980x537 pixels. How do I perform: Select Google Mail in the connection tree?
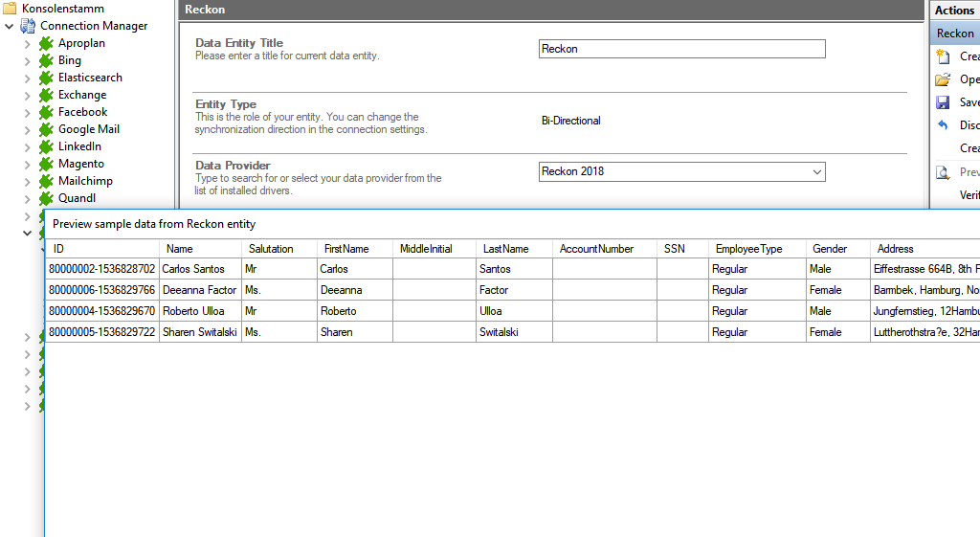[88, 129]
